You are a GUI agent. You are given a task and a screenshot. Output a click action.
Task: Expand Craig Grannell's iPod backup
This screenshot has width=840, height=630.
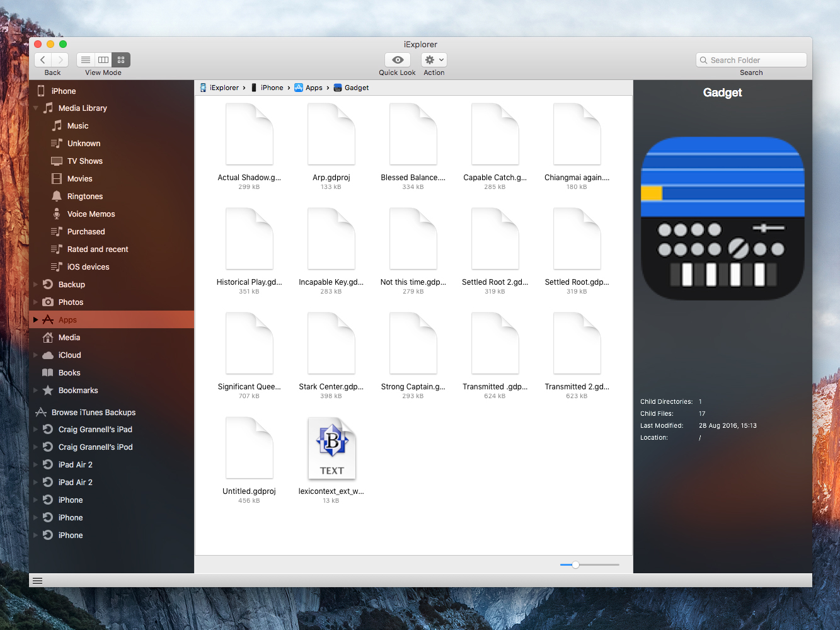click(36, 447)
